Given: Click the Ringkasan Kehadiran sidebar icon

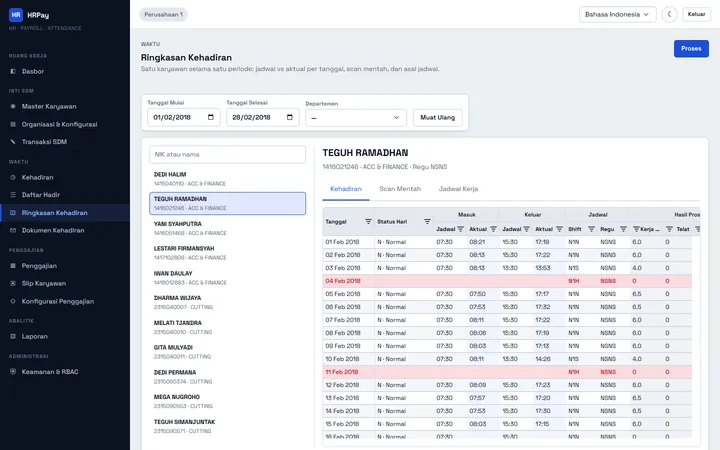Looking at the screenshot, I should point(13,213).
